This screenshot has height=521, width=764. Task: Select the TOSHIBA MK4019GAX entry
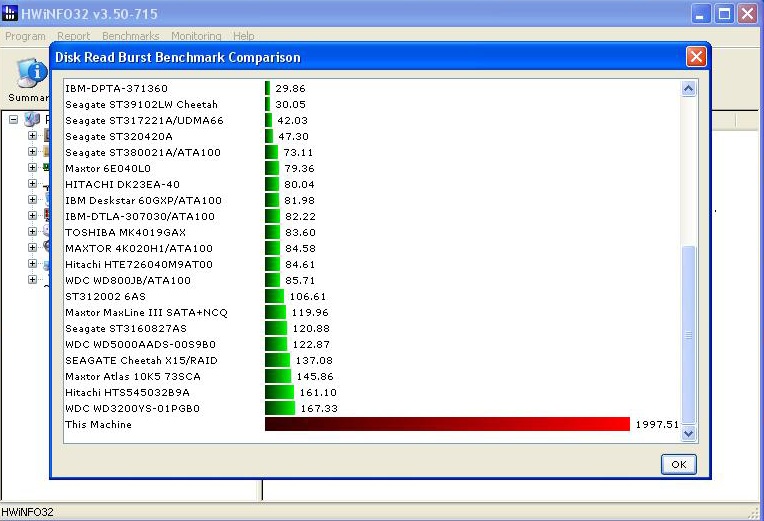126,232
